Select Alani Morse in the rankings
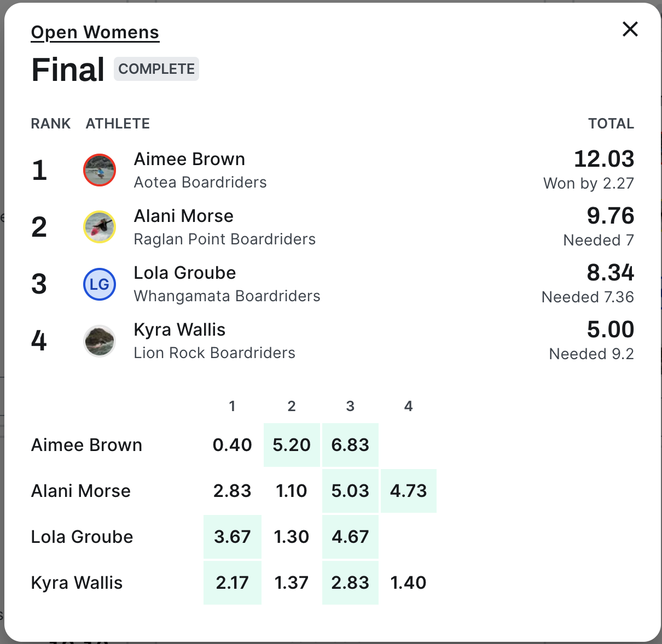 pos(184,216)
